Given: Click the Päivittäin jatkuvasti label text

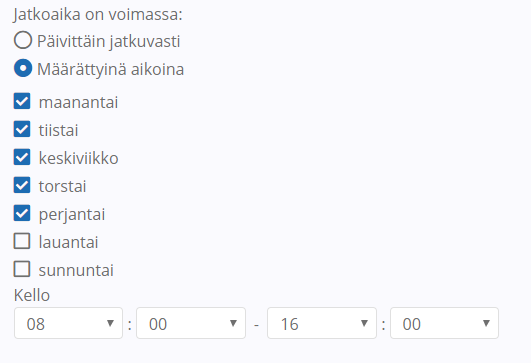Looking at the screenshot, I should tap(108, 41).
